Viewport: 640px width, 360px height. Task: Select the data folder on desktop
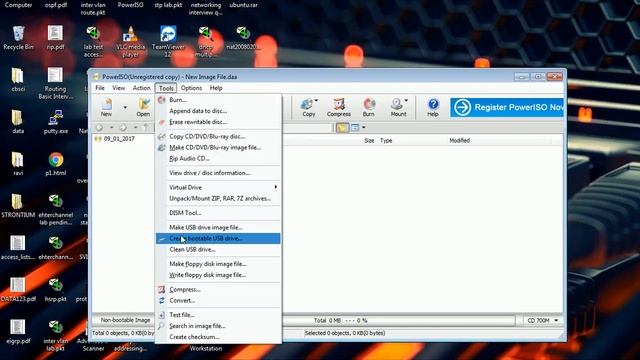pos(18,122)
